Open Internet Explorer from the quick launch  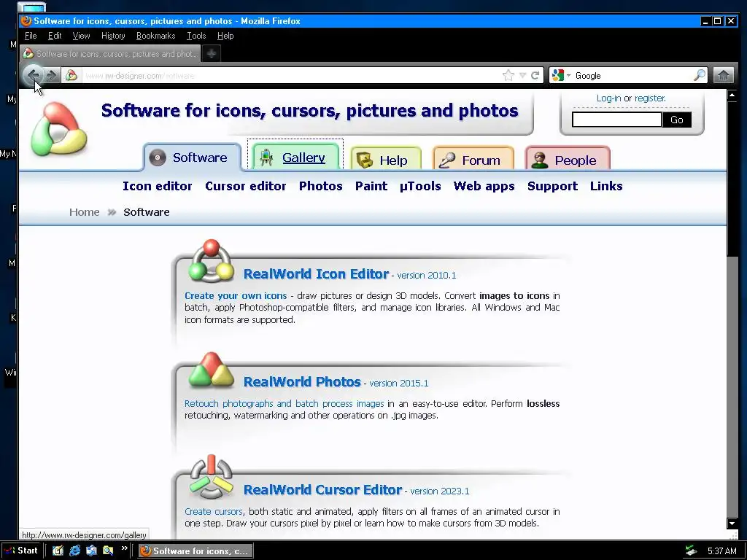(75, 551)
